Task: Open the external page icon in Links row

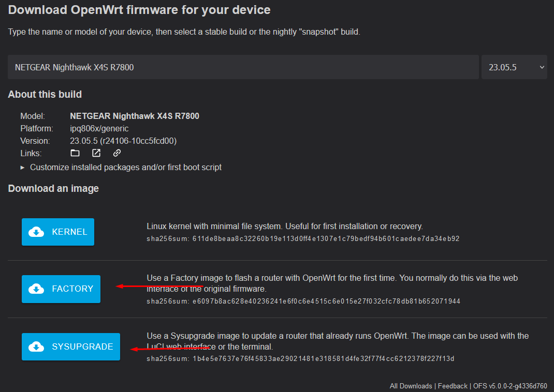Action: [96, 153]
